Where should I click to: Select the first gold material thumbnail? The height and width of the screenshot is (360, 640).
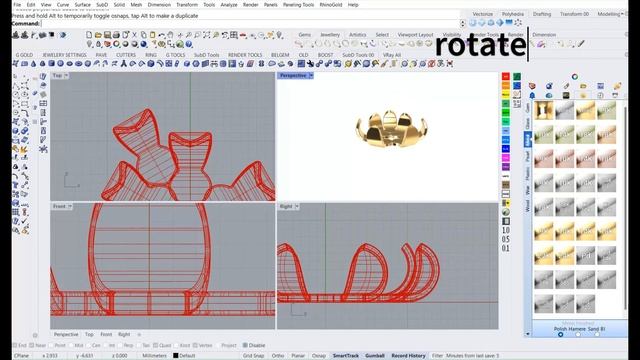tap(543, 111)
